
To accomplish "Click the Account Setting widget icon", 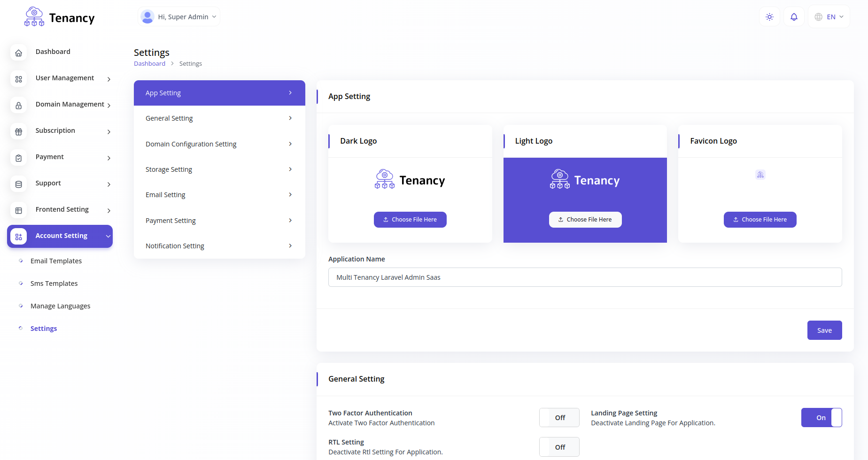I will click(x=19, y=237).
